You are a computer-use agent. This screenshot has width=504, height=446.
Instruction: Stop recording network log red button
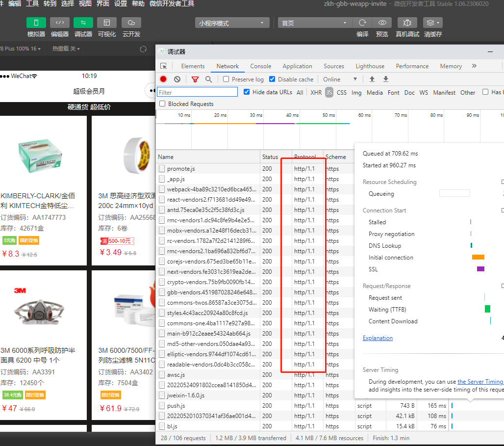coord(163,79)
